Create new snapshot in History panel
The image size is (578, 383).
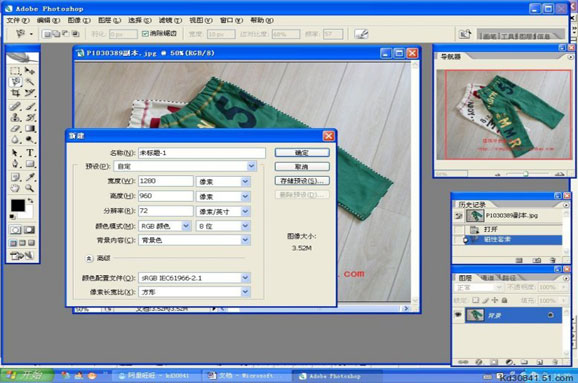pyautogui.click(x=537, y=260)
